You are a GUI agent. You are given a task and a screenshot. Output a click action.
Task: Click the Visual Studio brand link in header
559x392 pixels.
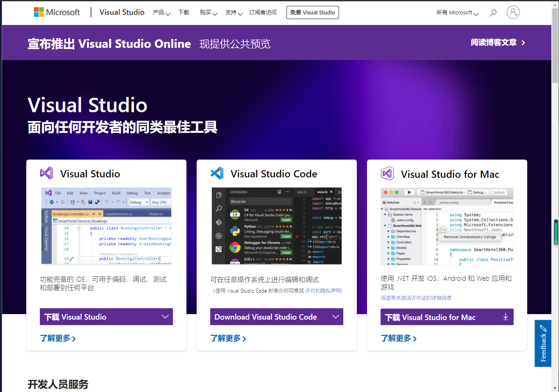click(122, 12)
